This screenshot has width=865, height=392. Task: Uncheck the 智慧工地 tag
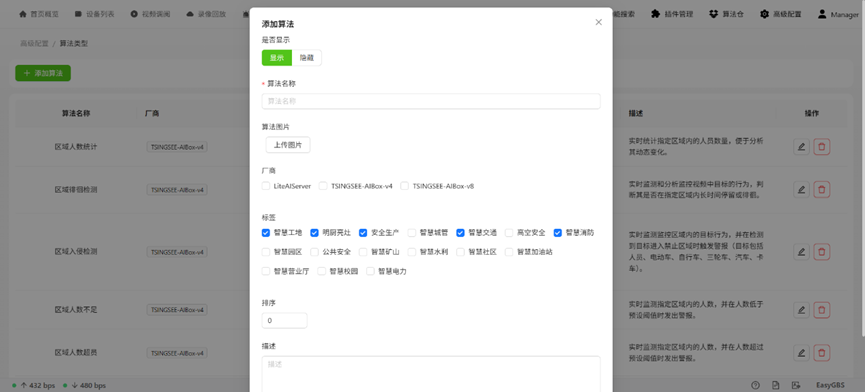266,233
